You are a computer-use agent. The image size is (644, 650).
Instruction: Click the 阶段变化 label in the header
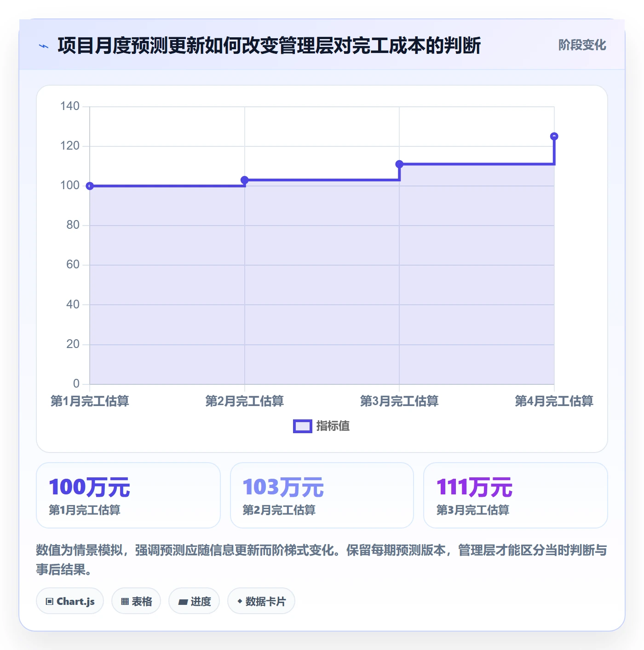[x=582, y=45]
